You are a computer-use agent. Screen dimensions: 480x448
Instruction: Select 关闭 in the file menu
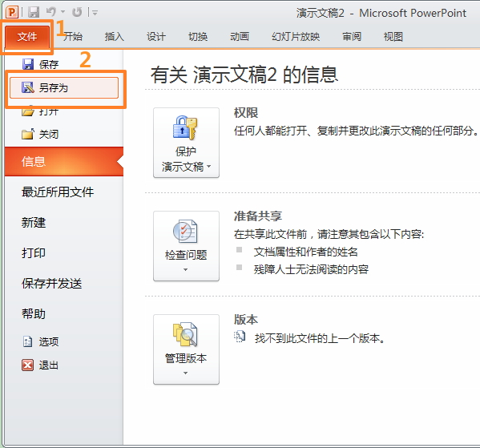pos(49,134)
